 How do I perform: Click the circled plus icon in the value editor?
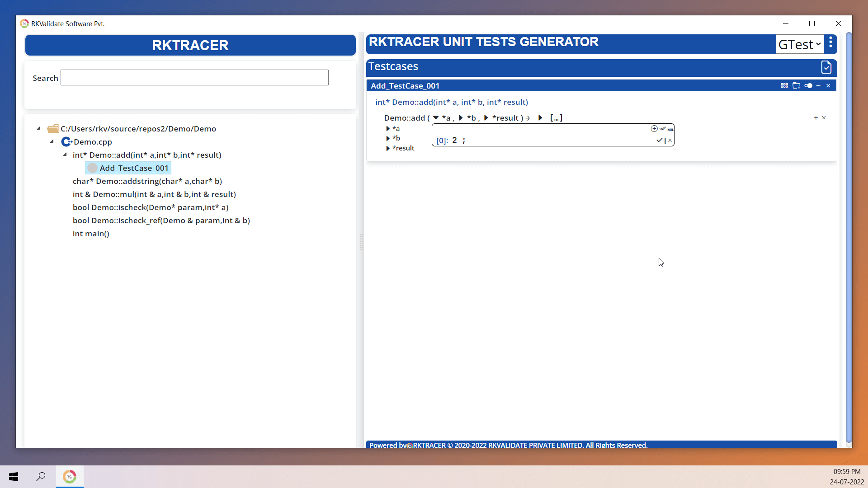[654, 129]
